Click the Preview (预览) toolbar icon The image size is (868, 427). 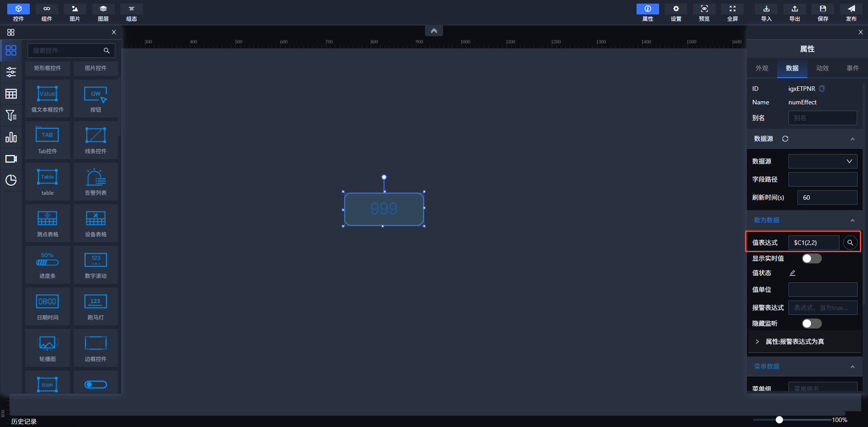[x=704, y=13]
